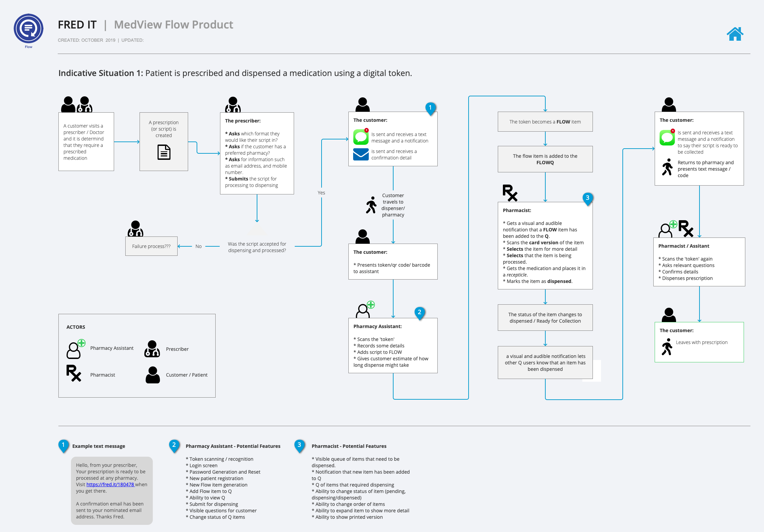
Task: Click the 'ACTORS' legend title
Action: (76, 327)
